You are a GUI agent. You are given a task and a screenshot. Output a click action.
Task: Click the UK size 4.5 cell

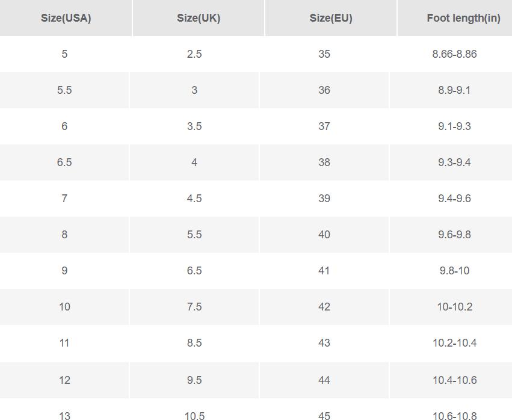pos(194,198)
